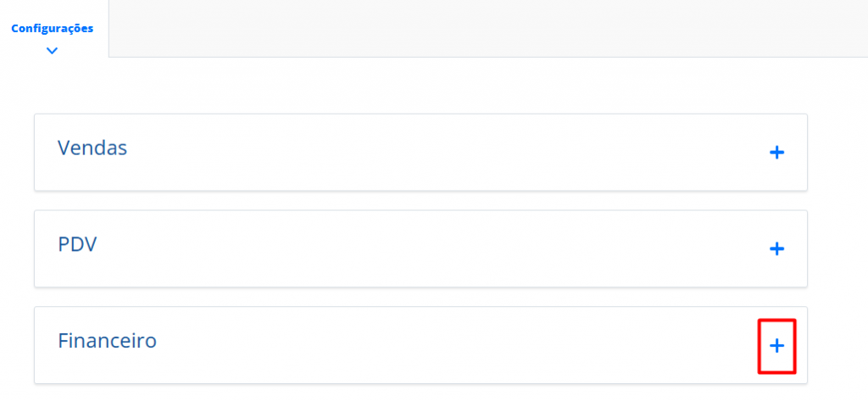Screen dimensions: 868x401
Task: Click white gap between PDV and Financeiro cards
Action: click(420, 297)
